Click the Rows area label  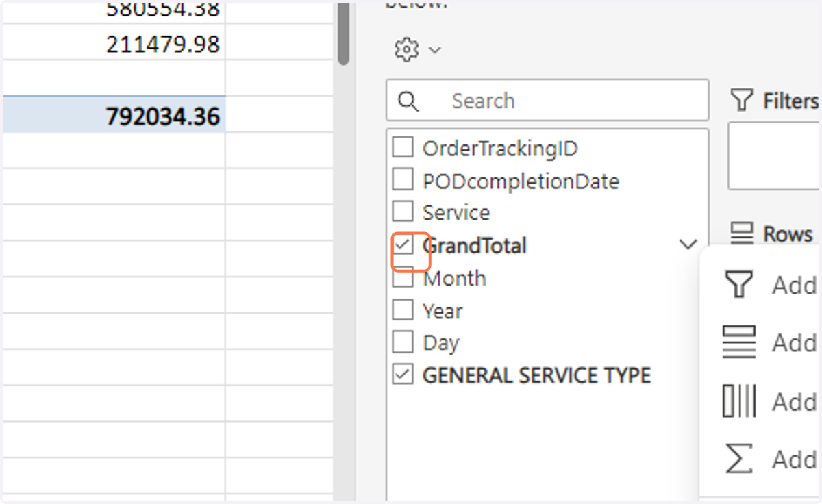788,234
